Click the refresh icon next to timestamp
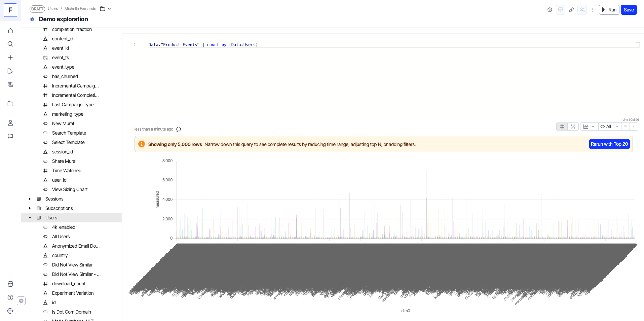Image resolution: width=644 pixels, height=321 pixels. point(179,129)
